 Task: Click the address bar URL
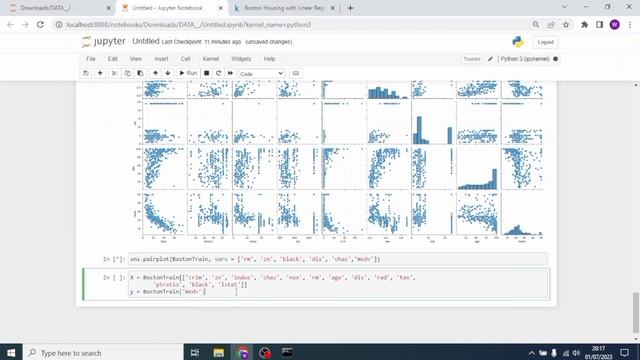click(189, 25)
